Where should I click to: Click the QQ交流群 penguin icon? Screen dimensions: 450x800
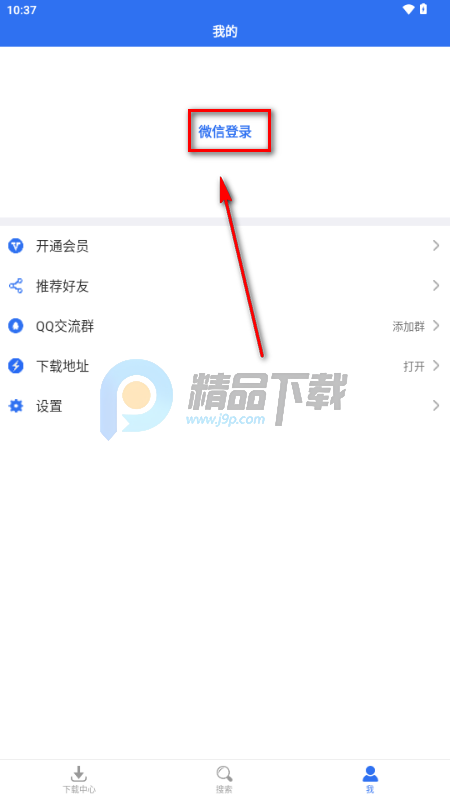(x=16, y=326)
